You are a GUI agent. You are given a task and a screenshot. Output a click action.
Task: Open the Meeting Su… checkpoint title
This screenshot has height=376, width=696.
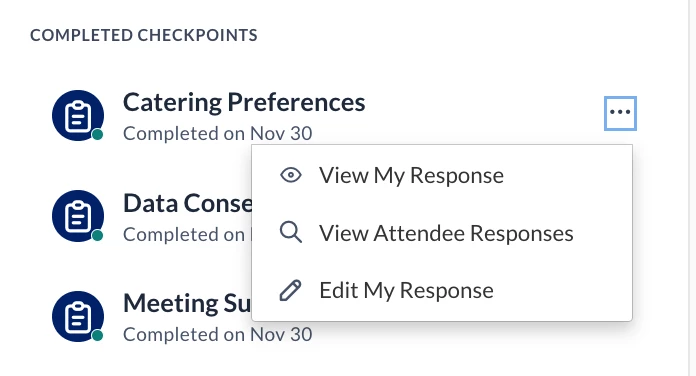pos(187,304)
